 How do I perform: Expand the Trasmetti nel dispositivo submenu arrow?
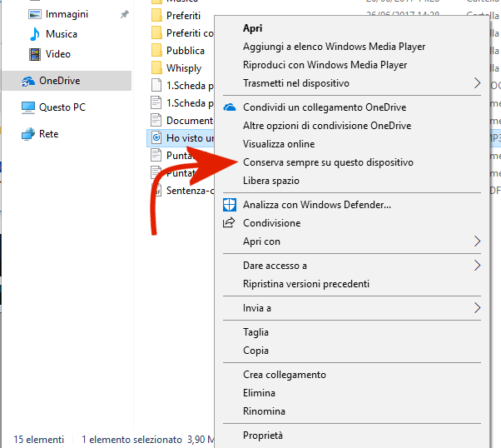[x=477, y=83]
